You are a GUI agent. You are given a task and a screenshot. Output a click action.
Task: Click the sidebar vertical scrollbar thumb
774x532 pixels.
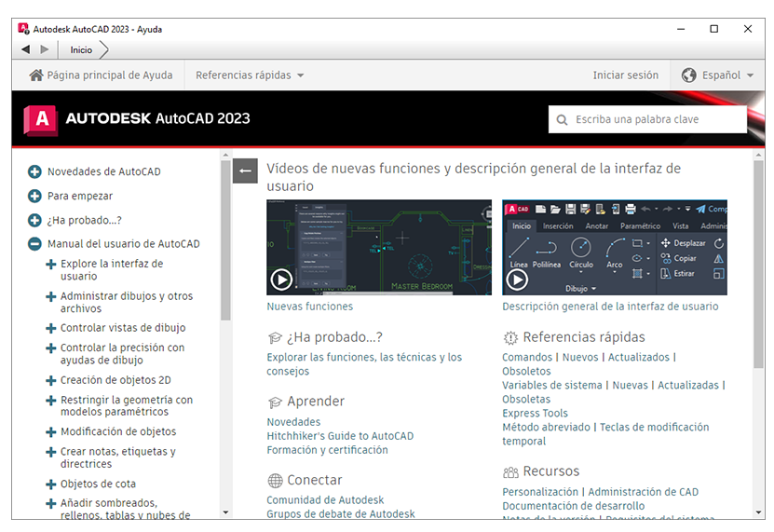click(225, 240)
